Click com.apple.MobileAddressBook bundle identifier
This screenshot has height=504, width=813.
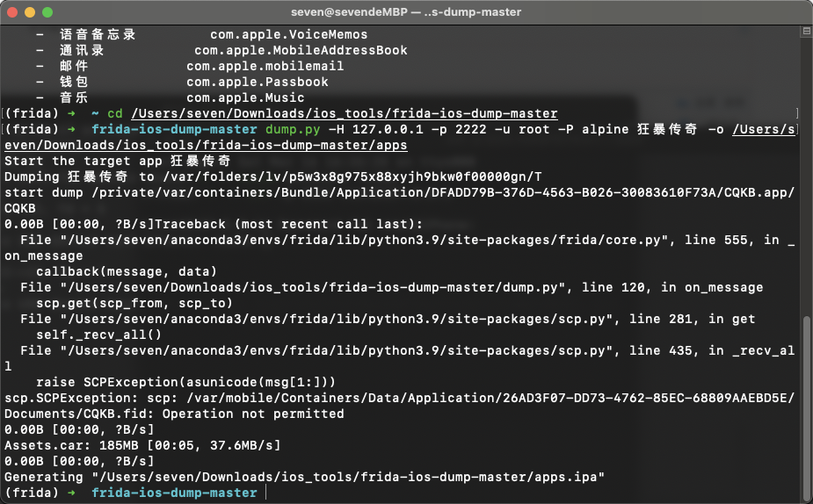pyautogui.click(x=301, y=50)
